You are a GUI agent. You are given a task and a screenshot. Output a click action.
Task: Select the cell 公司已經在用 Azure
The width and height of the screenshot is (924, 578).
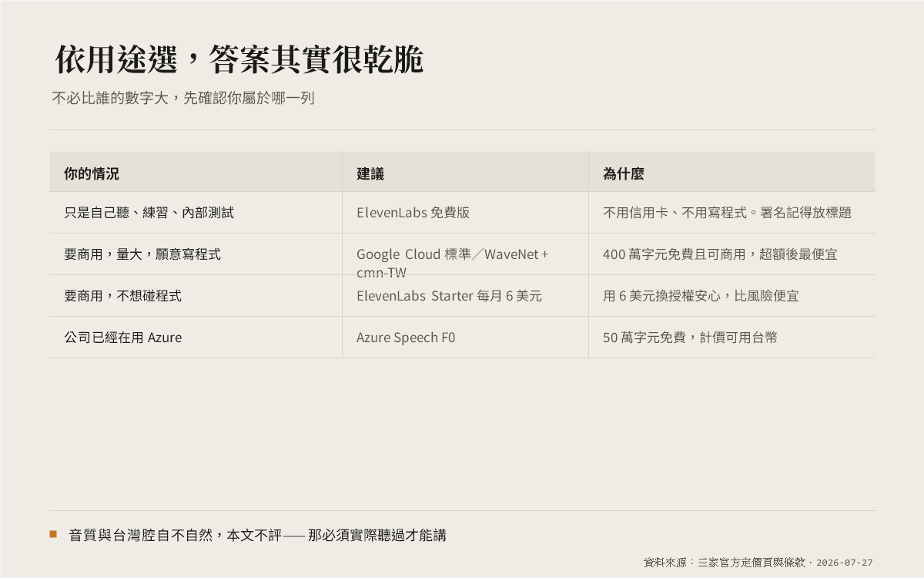[123, 338]
